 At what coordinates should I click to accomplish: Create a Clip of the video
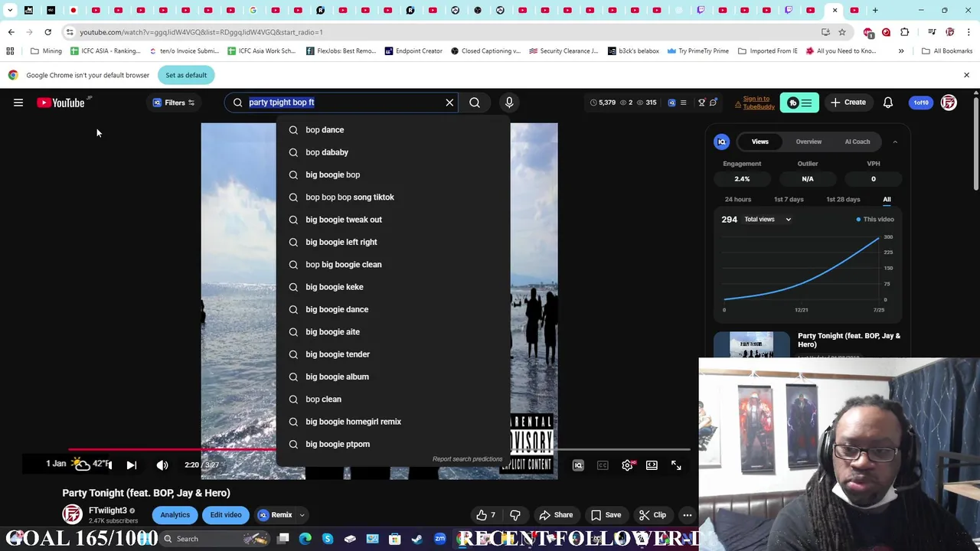[652, 515]
